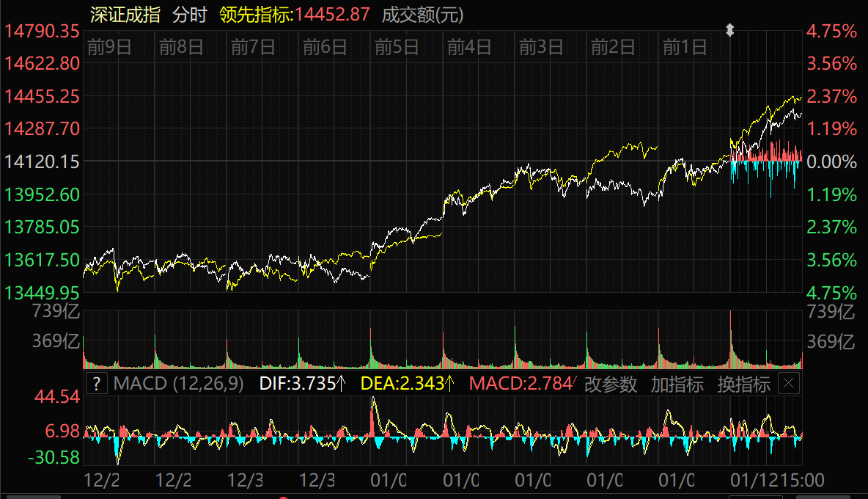Click the 领先指标 value label
Screen dimensions: 868x499
pos(295,15)
